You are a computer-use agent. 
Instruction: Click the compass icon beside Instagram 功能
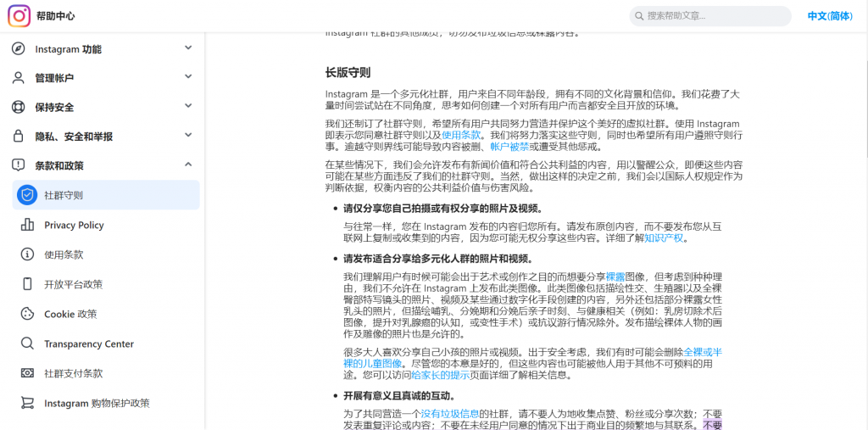tap(19, 48)
